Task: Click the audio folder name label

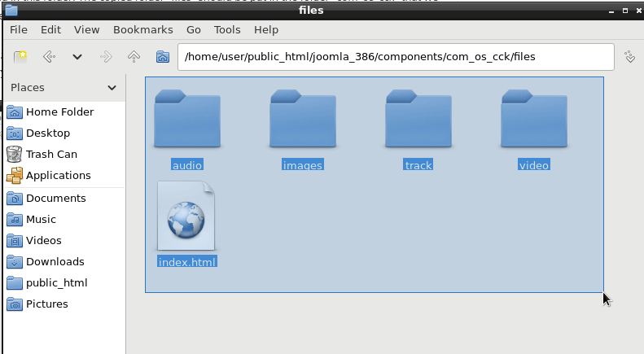Action: (187, 164)
